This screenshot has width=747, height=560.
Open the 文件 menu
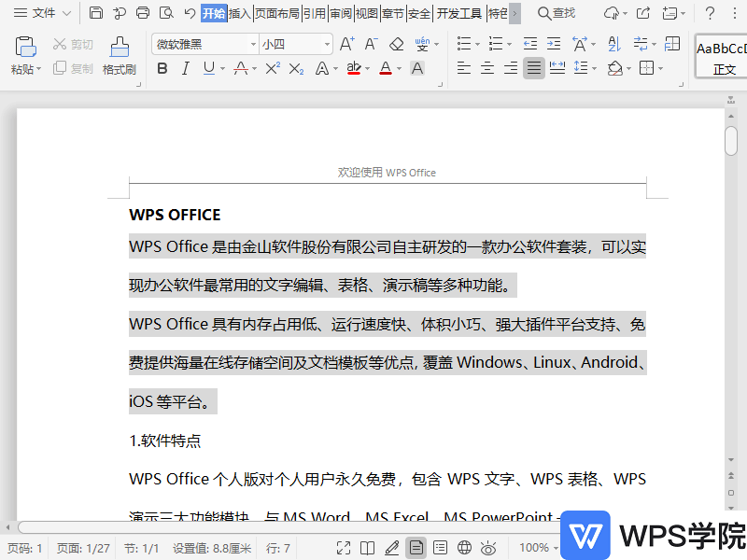point(42,13)
